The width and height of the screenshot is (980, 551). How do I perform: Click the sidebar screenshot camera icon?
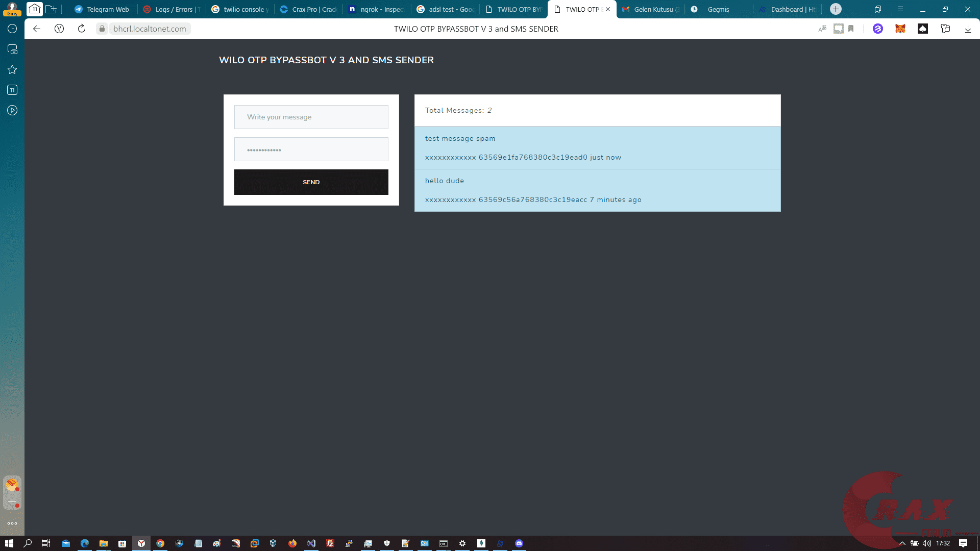12,49
